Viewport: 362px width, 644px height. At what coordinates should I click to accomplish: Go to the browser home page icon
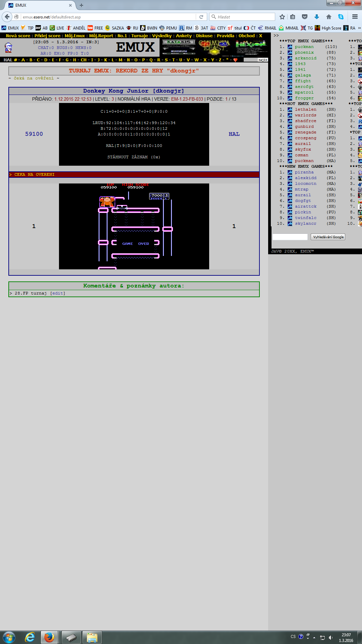tap(329, 17)
